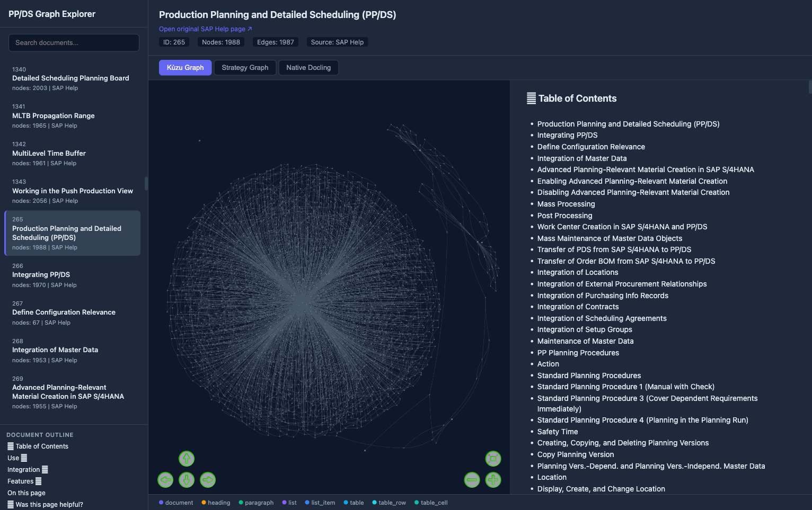Zoom in on the graph
812x510 pixels.
tap(493, 480)
